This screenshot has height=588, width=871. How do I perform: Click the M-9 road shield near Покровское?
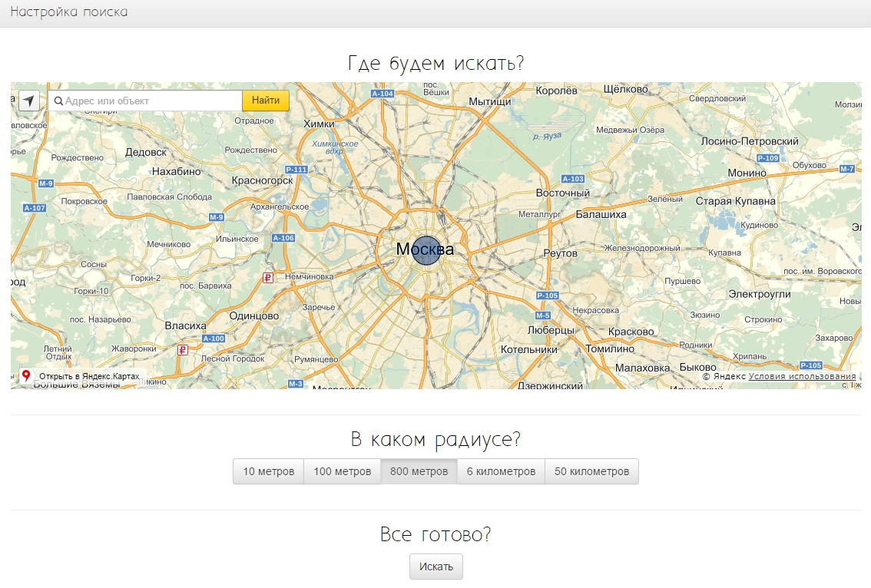tap(46, 183)
